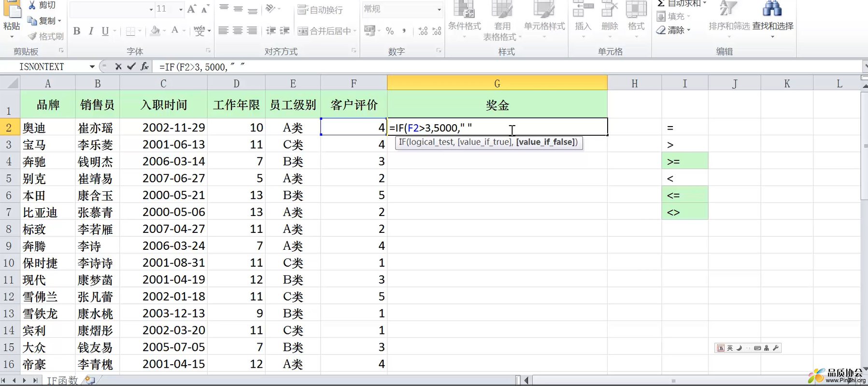Decrease font size with the small A button

[205, 9]
